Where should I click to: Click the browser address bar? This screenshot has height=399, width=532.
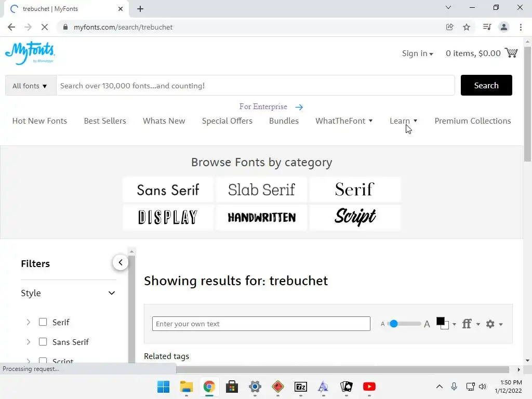pyautogui.click(x=250, y=27)
